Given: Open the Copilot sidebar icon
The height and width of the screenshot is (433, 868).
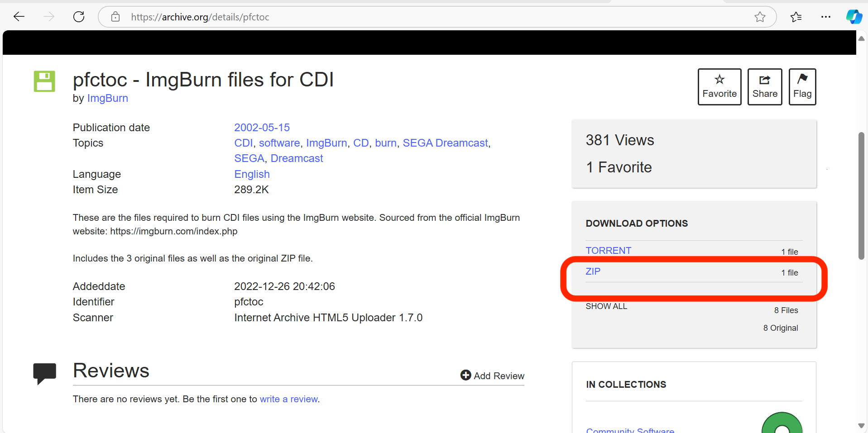Looking at the screenshot, I should click(854, 17).
